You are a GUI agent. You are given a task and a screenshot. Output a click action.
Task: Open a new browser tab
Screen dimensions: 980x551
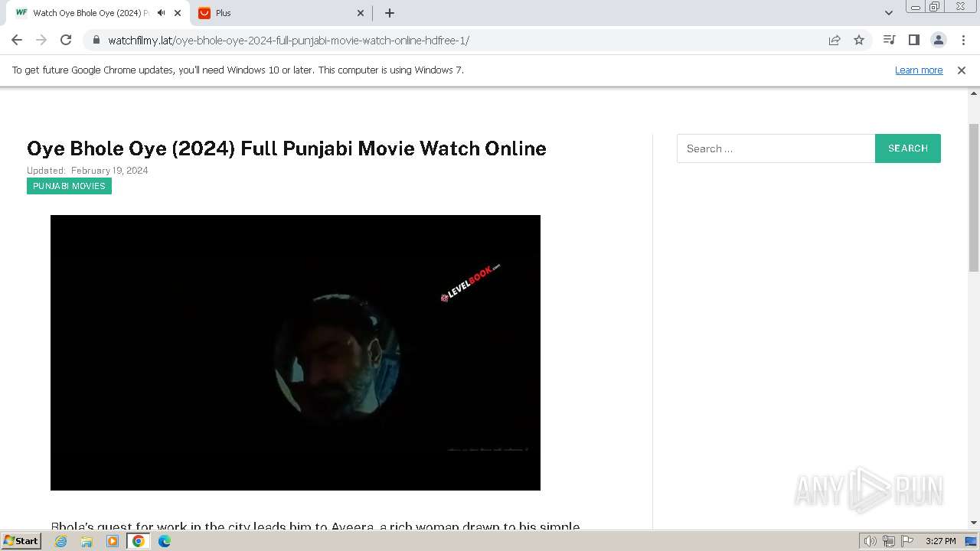coord(390,13)
